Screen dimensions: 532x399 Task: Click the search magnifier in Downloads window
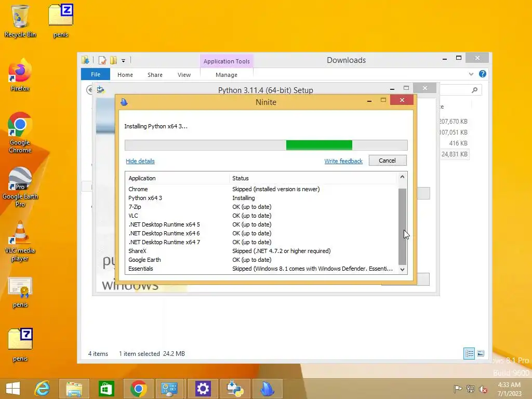[474, 90]
